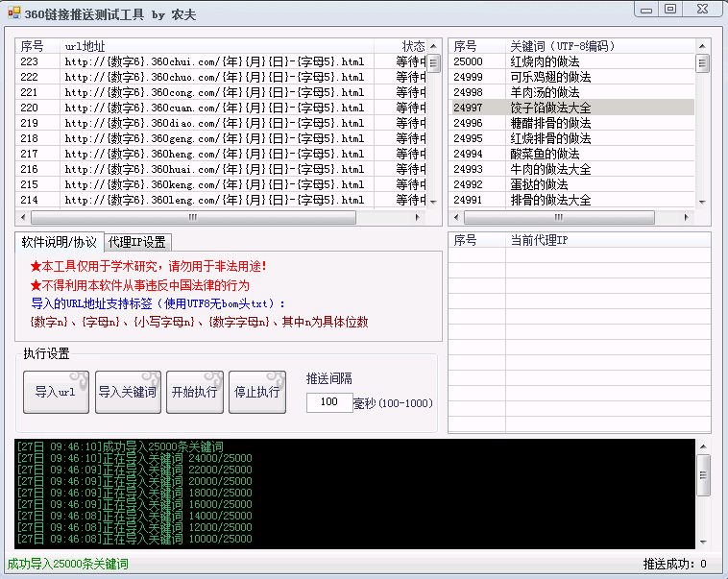
Task: Stop execution with 停止执行 button
Action: 257,392
